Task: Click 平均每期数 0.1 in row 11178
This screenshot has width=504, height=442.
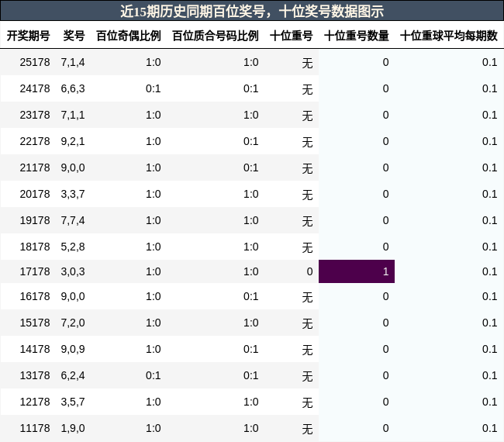Action: click(489, 428)
